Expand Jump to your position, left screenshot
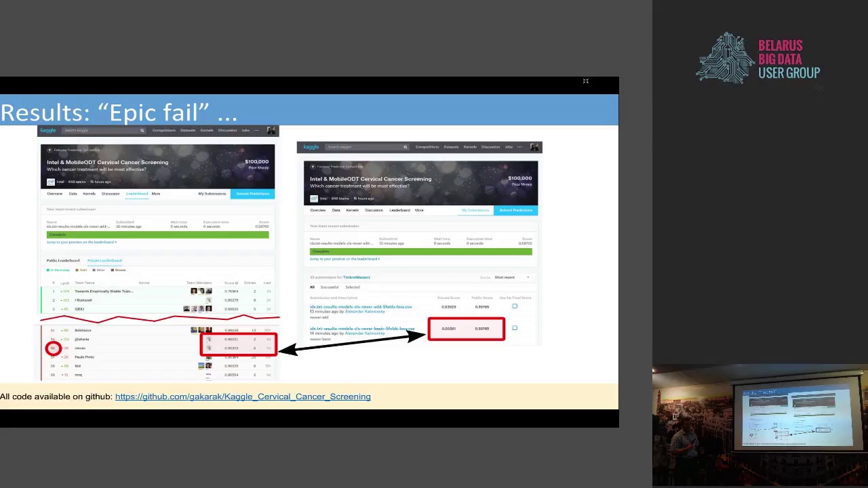 click(81, 242)
